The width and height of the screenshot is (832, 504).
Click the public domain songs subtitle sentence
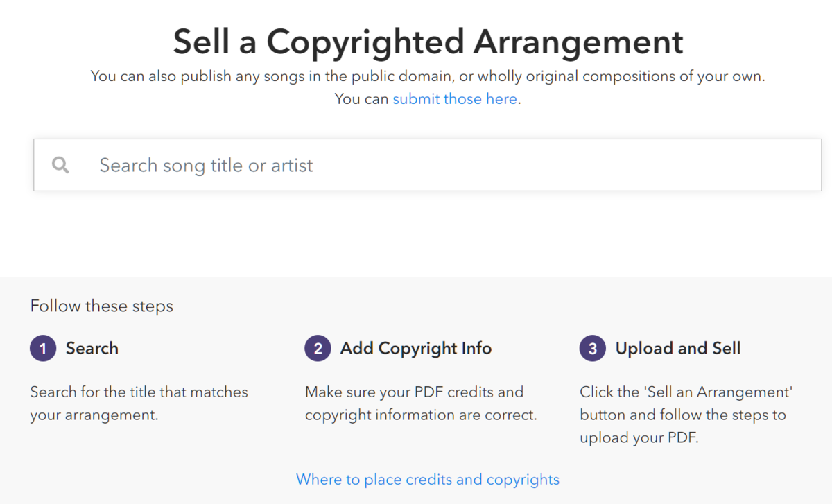click(x=428, y=76)
